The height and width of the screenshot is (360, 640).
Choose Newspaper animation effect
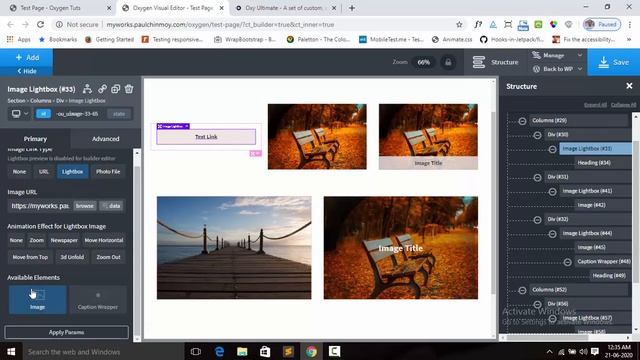click(x=64, y=240)
